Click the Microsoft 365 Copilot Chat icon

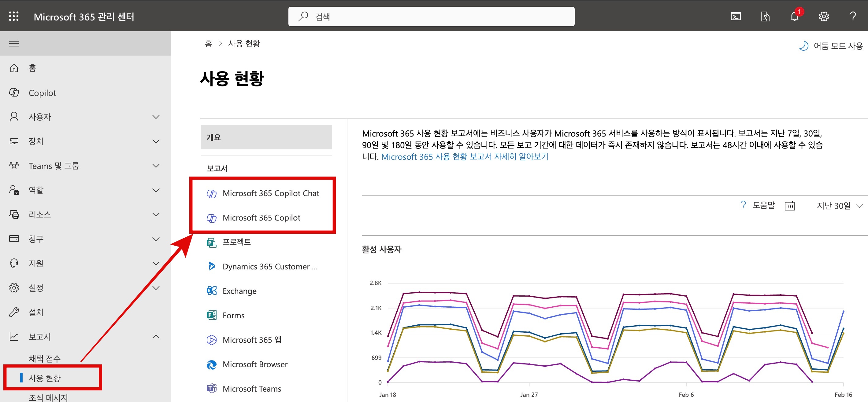pyautogui.click(x=211, y=193)
